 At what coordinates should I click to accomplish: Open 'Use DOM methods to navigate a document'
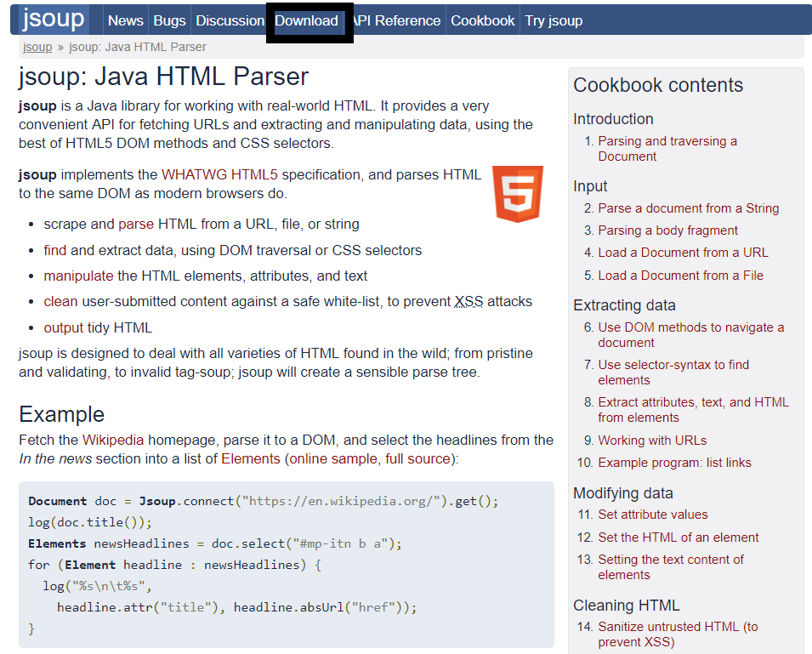[x=691, y=335]
